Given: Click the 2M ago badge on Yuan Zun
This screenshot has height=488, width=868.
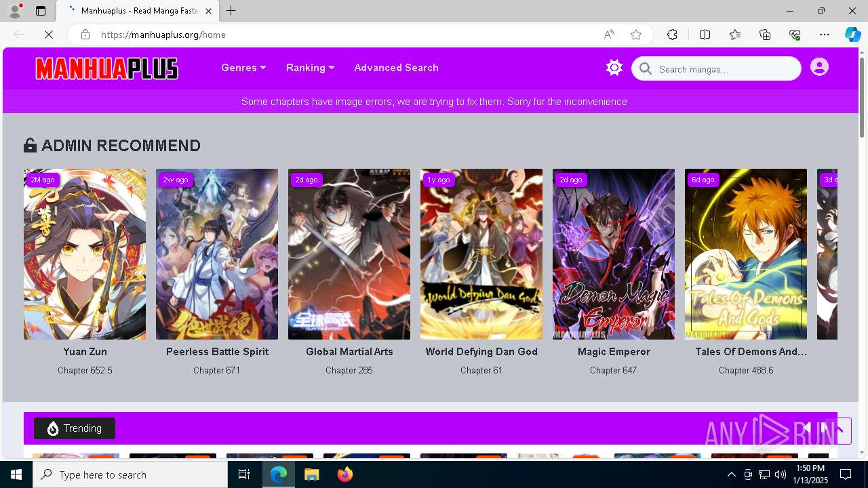Looking at the screenshot, I should click(x=43, y=180).
